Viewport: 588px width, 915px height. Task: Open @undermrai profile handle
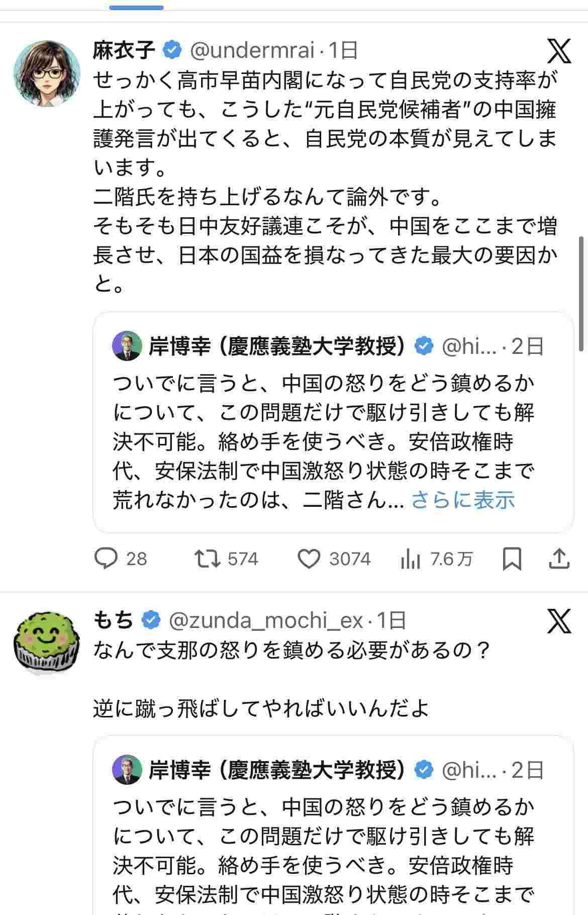tap(252, 50)
